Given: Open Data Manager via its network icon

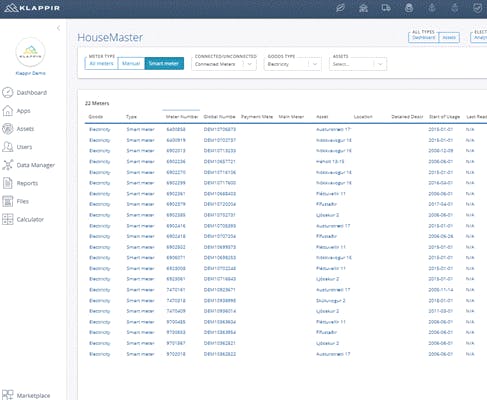Looking at the screenshot, I should click(x=8, y=165).
